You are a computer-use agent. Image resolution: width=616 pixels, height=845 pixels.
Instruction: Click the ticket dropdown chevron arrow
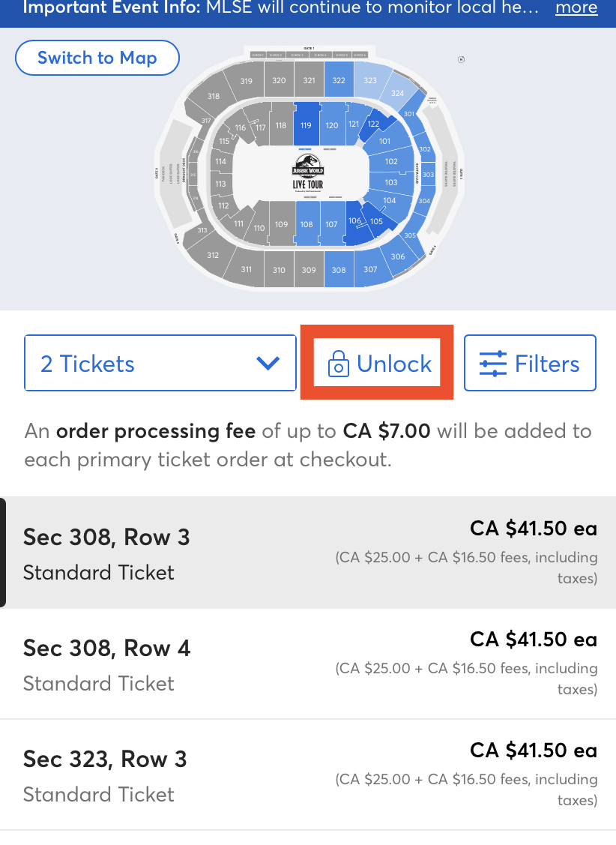coord(268,363)
